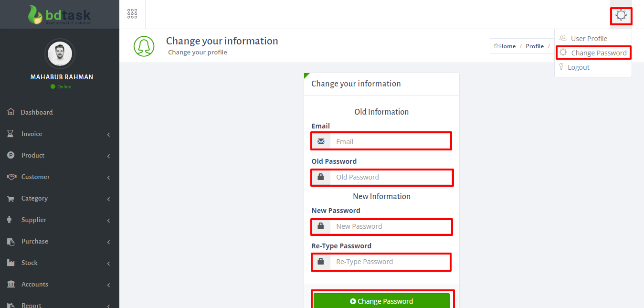Click the Accounts bank building icon
This screenshot has height=308, width=644.
pos(11,284)
